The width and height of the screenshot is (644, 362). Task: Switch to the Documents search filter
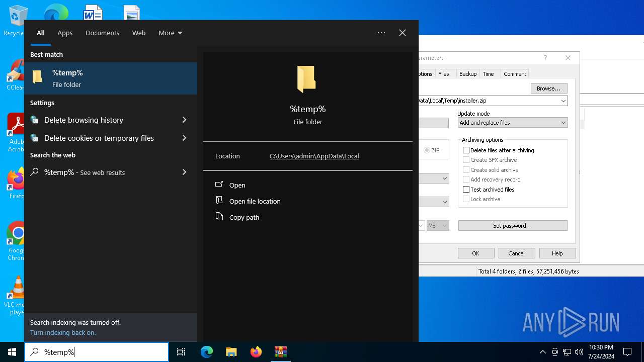pos(102,33)
